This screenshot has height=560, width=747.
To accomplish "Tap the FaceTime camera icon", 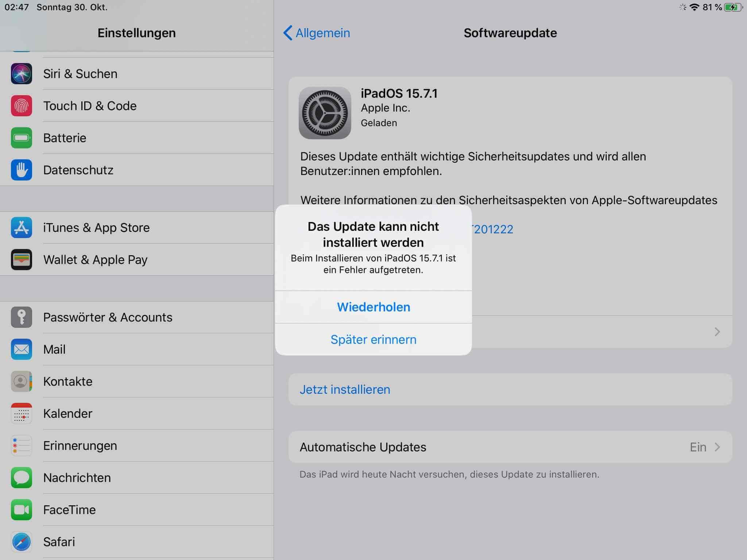I will point(22,510).
